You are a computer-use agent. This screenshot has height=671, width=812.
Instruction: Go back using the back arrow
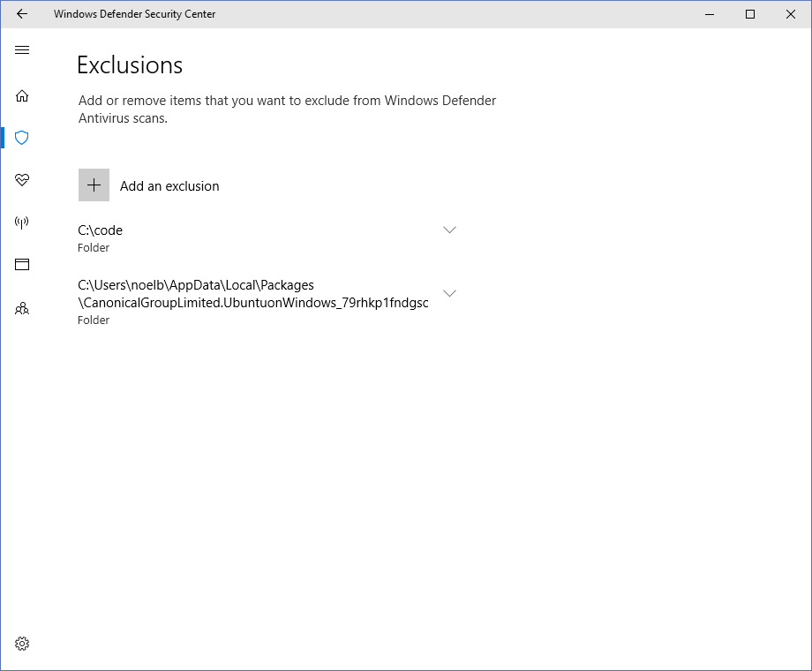[22, 14]
